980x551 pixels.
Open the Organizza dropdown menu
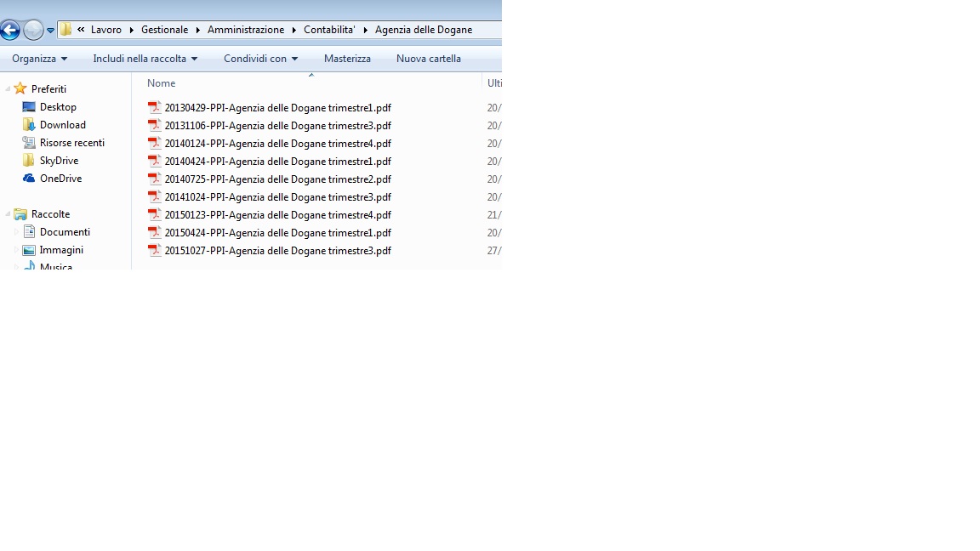pyautogui.click(x=39, y=59)
